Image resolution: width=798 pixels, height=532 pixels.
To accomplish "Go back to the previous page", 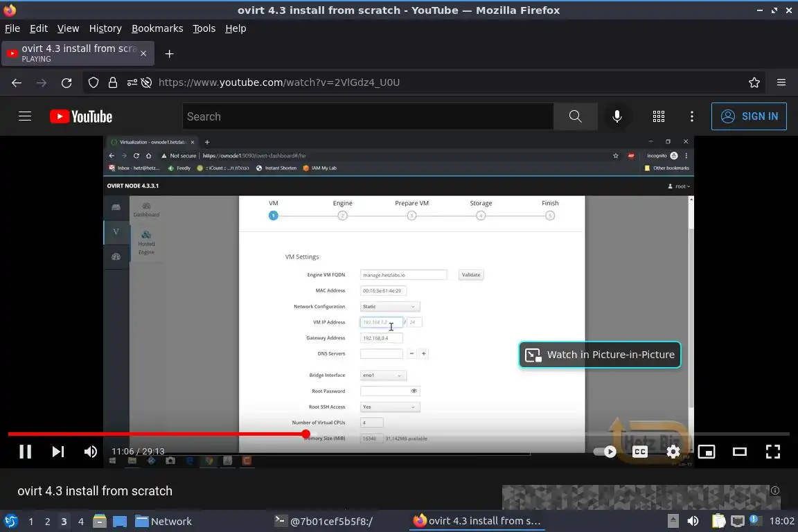I will (17, 82).
